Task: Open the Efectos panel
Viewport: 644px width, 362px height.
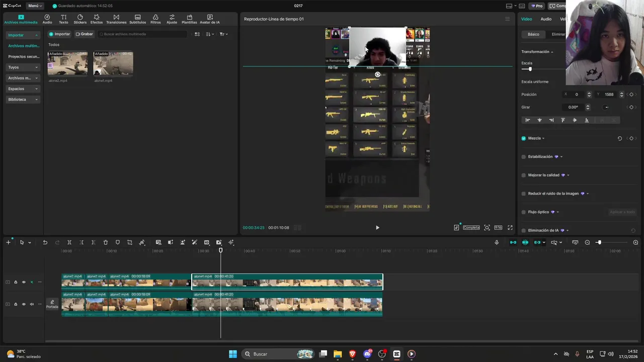Action: tap(97, 19)
